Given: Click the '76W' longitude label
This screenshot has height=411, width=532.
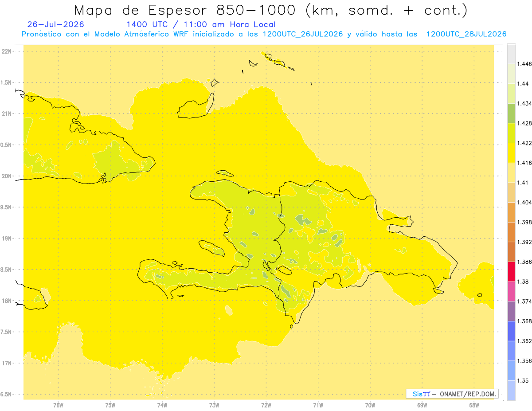Looking at the screenshot, I should 58,405.
